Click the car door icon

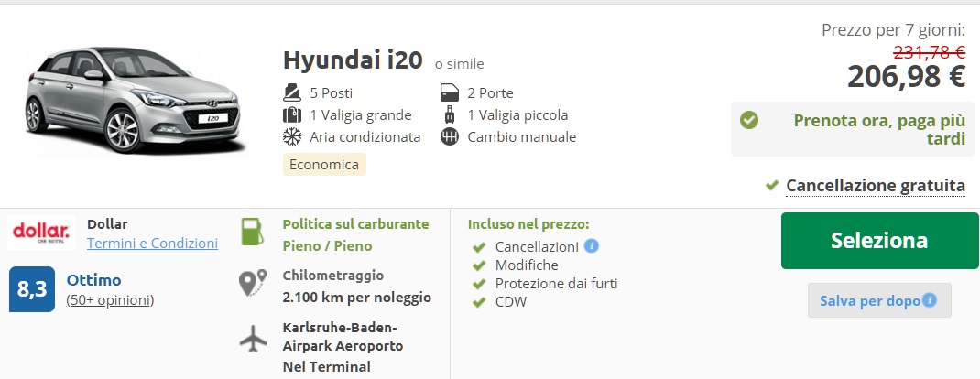click(x=450, y=93)
